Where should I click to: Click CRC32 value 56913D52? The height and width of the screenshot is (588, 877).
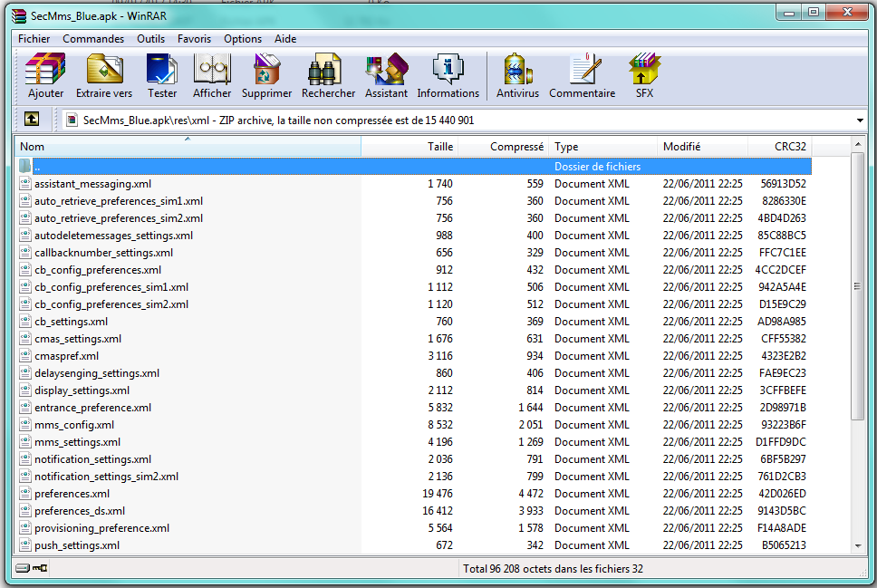(x=783, y=184)
